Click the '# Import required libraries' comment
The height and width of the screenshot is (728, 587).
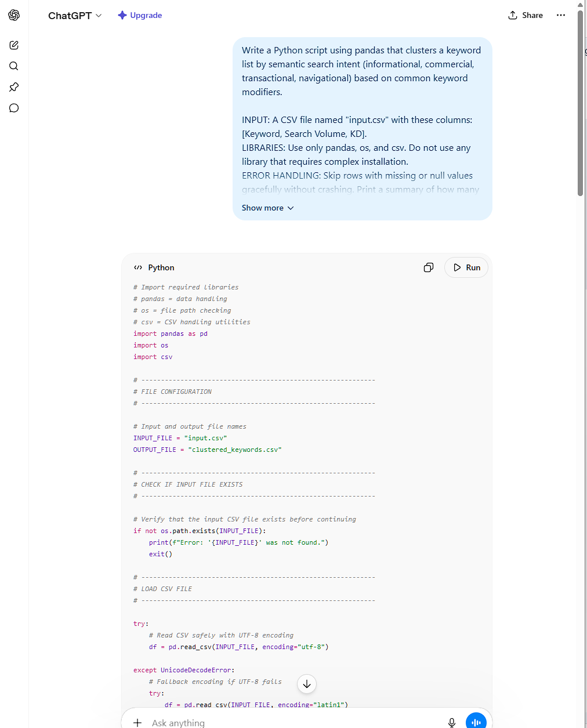[186, 287]
